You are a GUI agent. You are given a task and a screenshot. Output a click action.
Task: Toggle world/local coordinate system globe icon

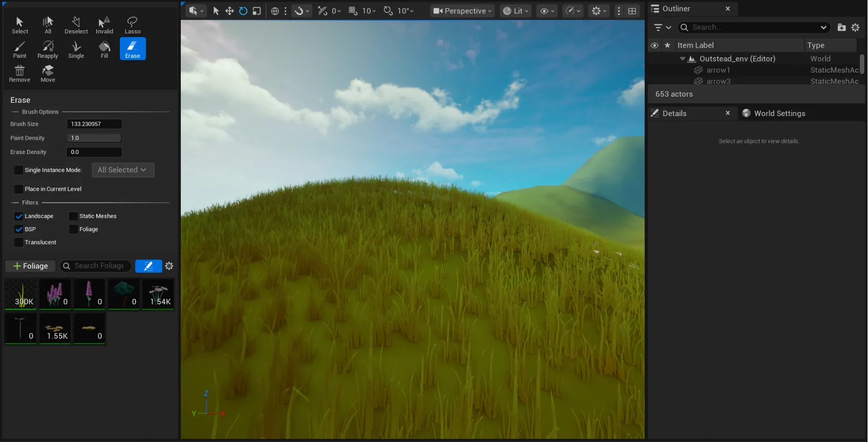click(x=275, y=11)
